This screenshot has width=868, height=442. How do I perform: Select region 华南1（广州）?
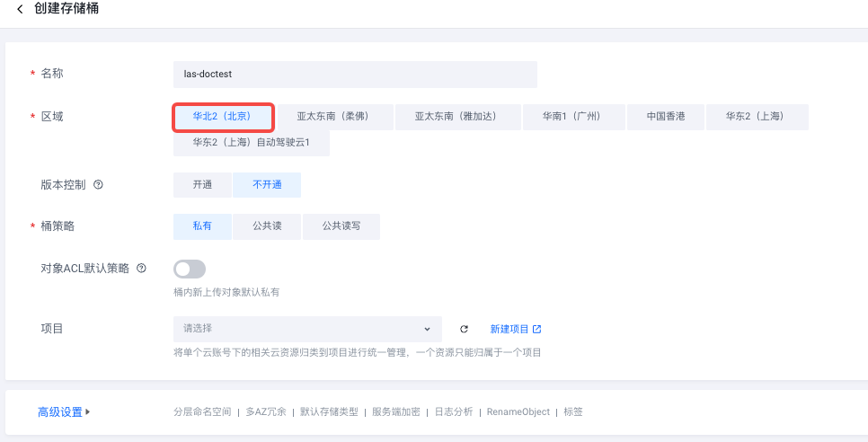(573, 117)
